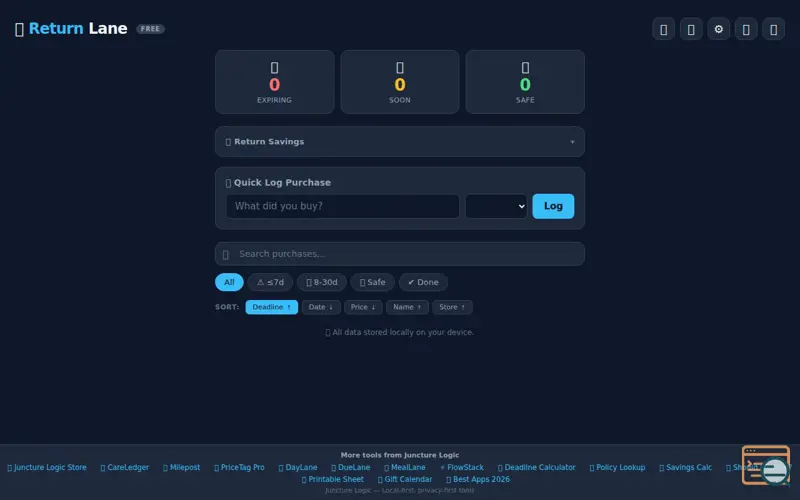
Task: Click the Return Savings chevron arrow
Action: point(572,142)
